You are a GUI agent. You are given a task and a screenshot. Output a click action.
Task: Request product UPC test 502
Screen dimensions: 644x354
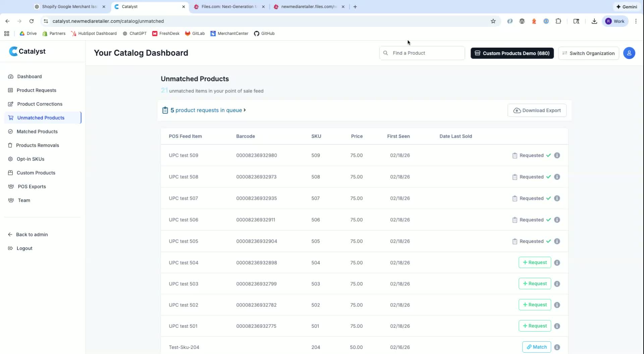tap(535, 305)
